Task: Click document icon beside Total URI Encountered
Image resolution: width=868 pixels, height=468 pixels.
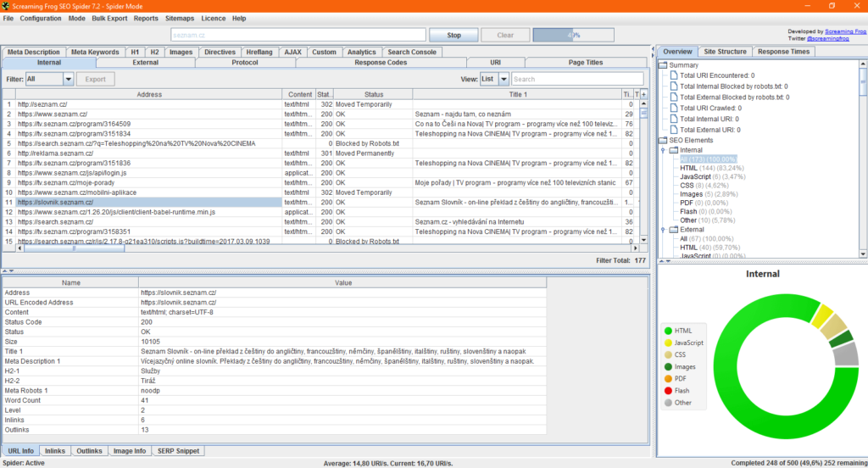Action: (x=674, y=75)
